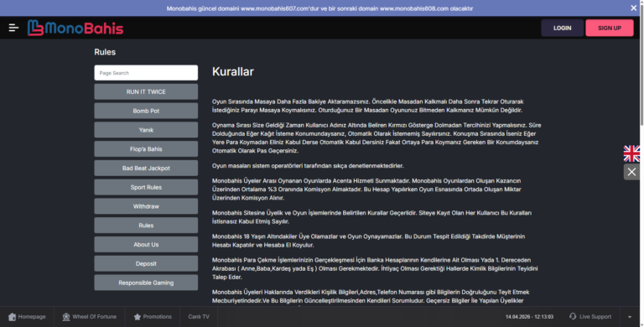This screenshot has width=644, height=327.
Task: Open Wheel Of Fortune link
Action: tap(90, 317)
